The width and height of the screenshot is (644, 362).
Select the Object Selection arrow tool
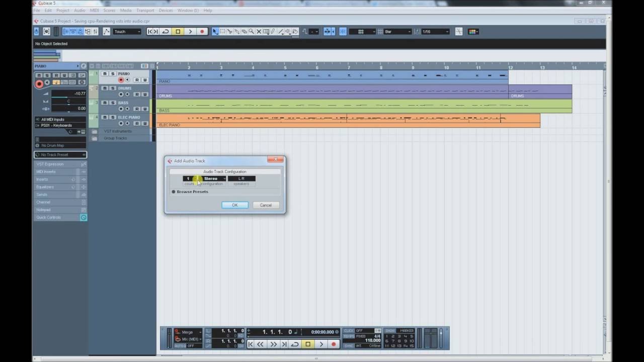click(215, 31)
